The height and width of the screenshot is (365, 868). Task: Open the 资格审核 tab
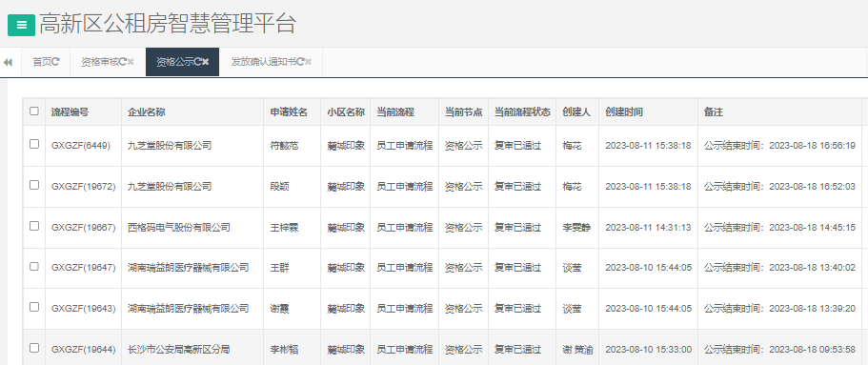[x=108, y=62]
